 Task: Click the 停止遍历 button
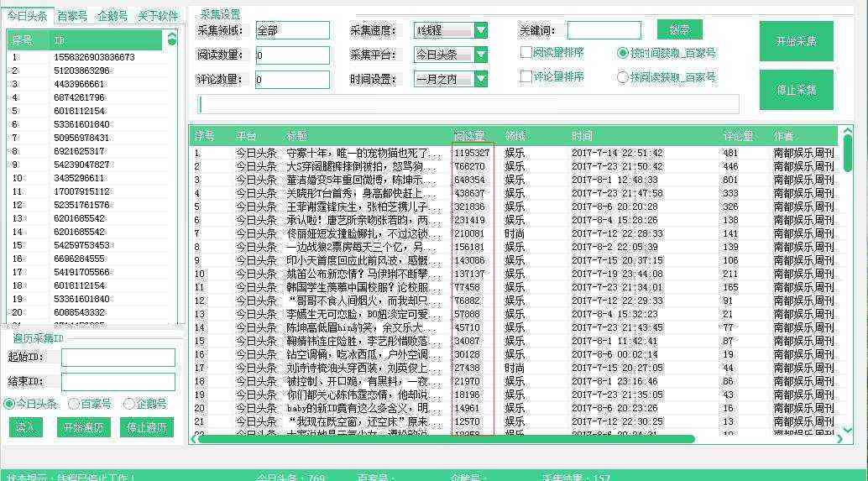pos(147,427)
